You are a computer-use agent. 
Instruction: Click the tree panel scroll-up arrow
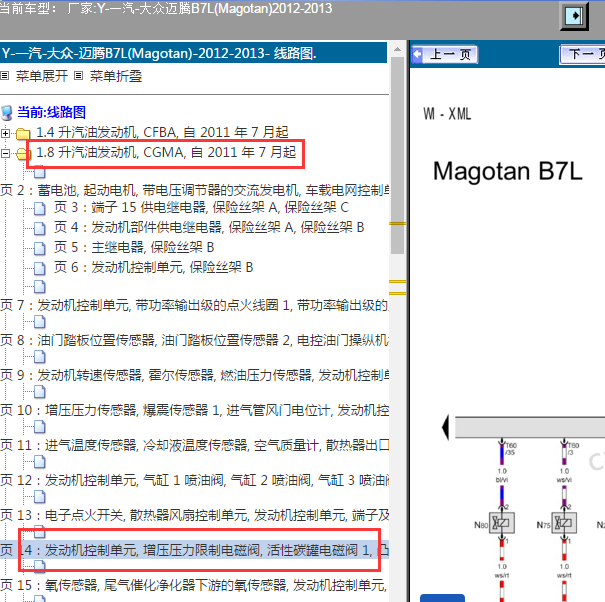click(397, 49)
